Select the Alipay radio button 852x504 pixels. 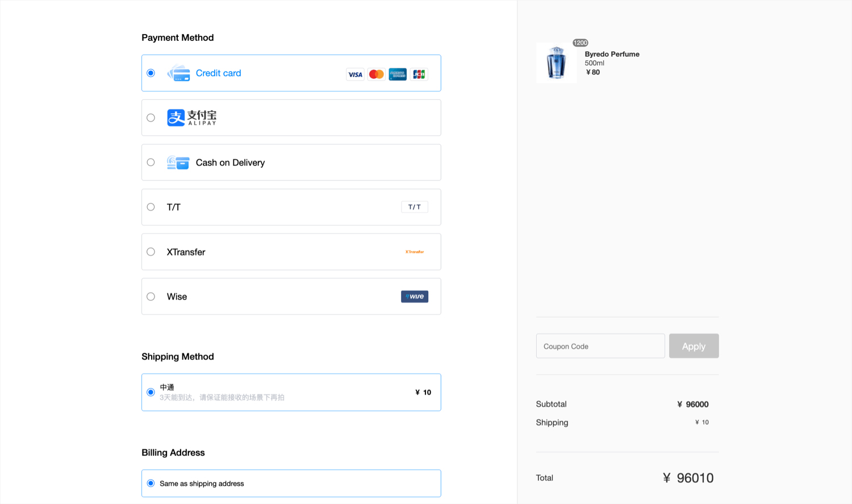click(151, 118)
